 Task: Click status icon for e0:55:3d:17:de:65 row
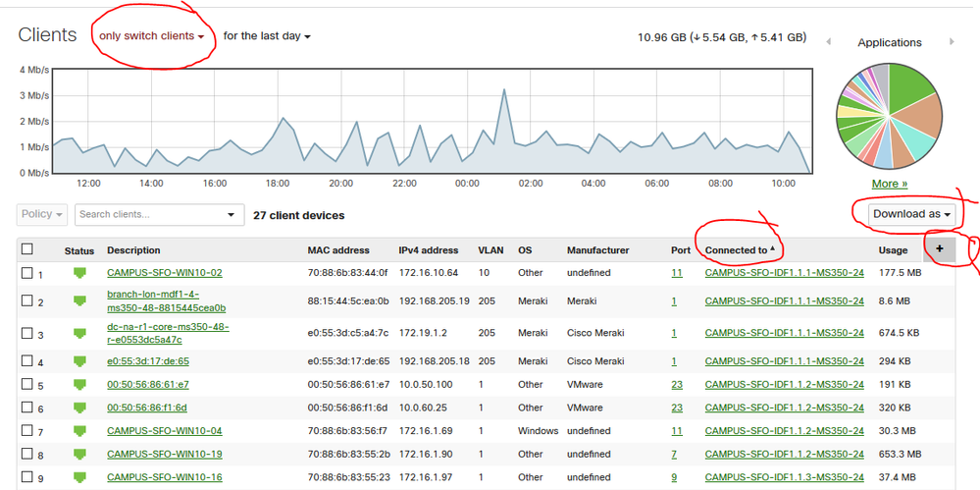pos(79,361)
